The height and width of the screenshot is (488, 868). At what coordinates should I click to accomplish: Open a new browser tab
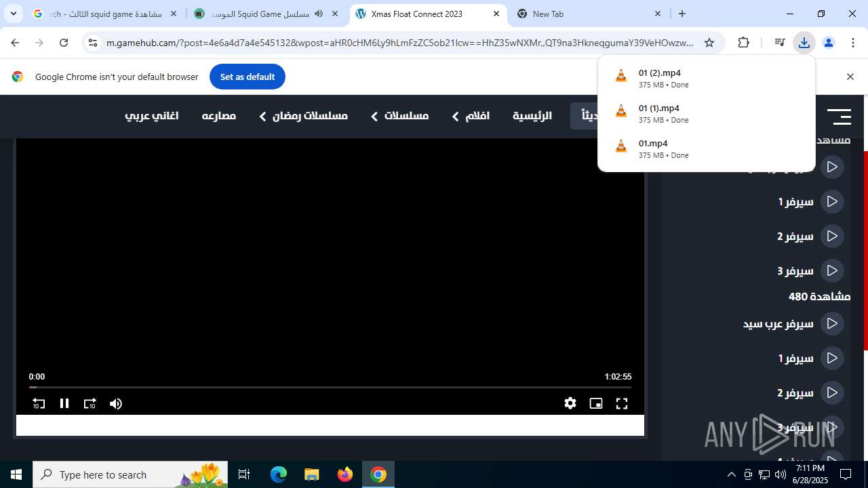[682, 14]
